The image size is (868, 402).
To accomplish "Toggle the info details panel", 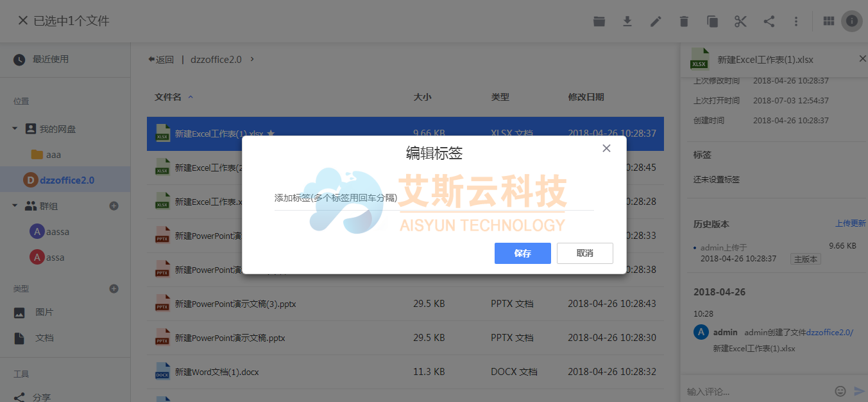I will click(x=851, y=21).
